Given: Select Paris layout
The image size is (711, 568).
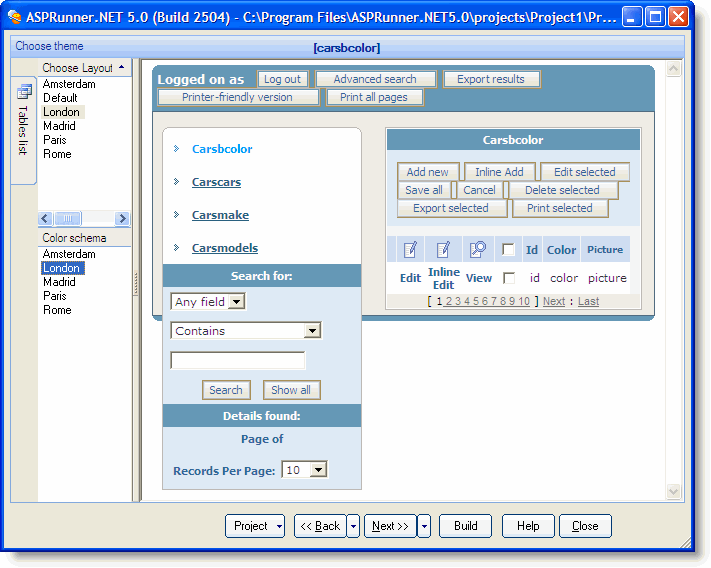Looking at the screenshot, I should coord(54,140).
